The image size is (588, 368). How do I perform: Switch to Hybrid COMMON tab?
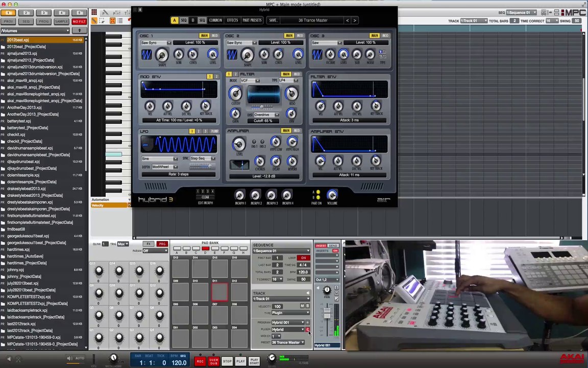coord(215,20)
